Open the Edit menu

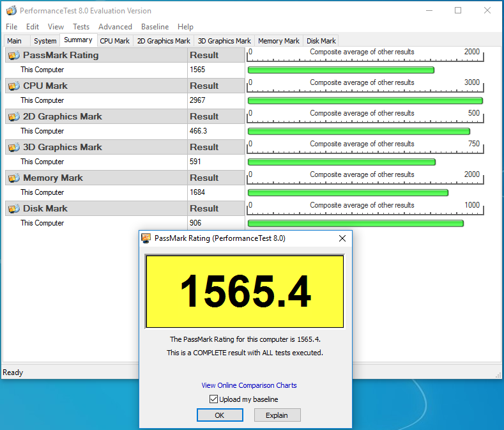tap(33, 27)
